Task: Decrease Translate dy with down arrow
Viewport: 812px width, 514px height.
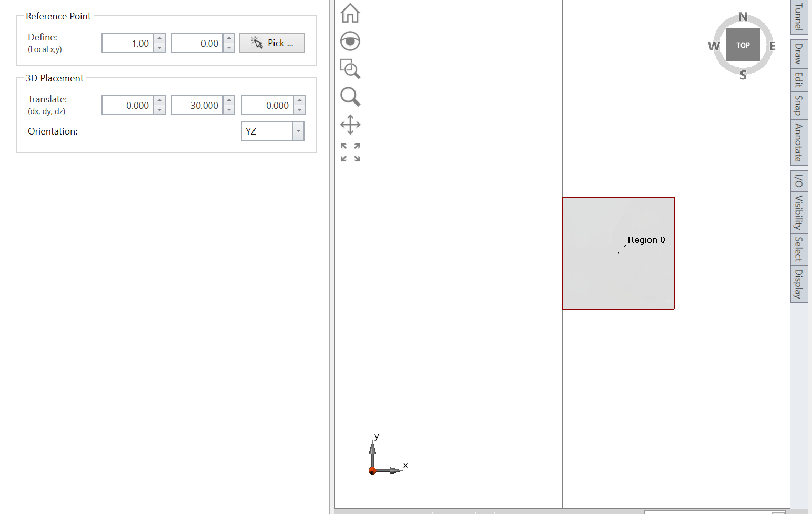Action: (x=229, y=110)
